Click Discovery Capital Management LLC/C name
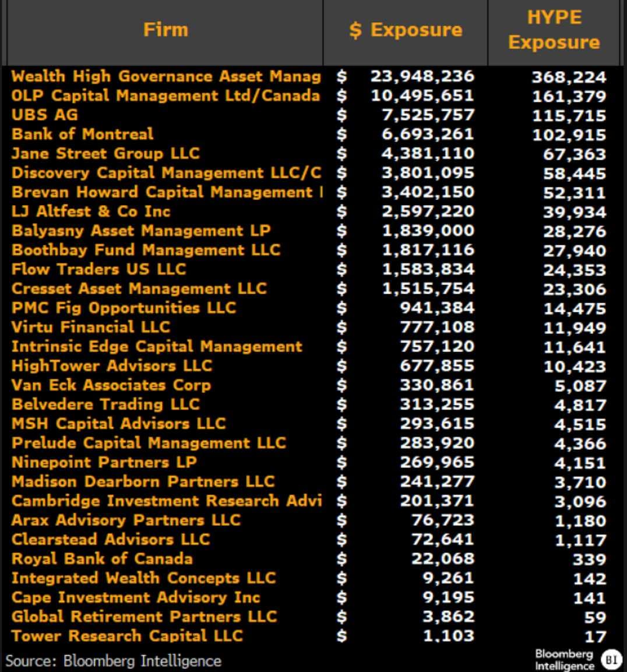The width and height of the screenshot is (627, 672). (166, 173)
